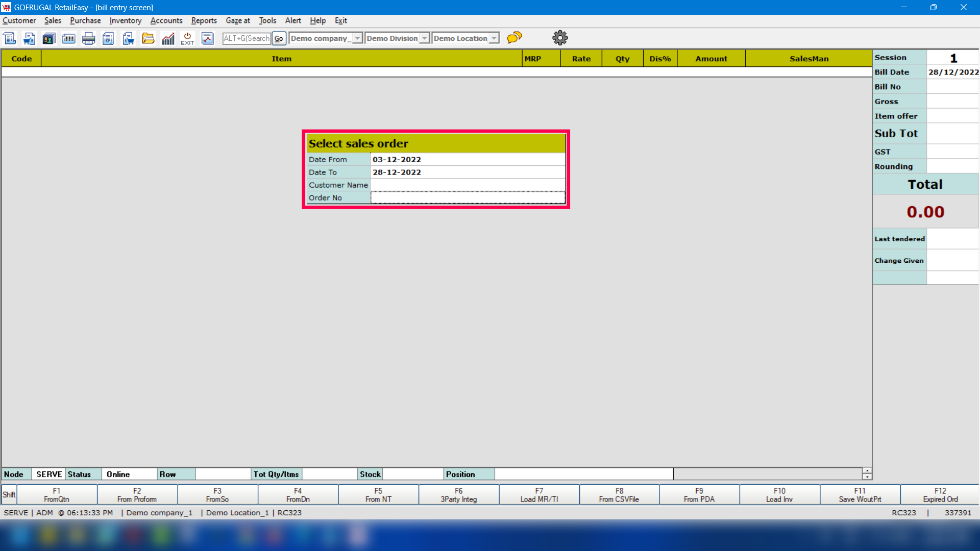
Task: Click the Customer Name field
Action: [467, 185]
